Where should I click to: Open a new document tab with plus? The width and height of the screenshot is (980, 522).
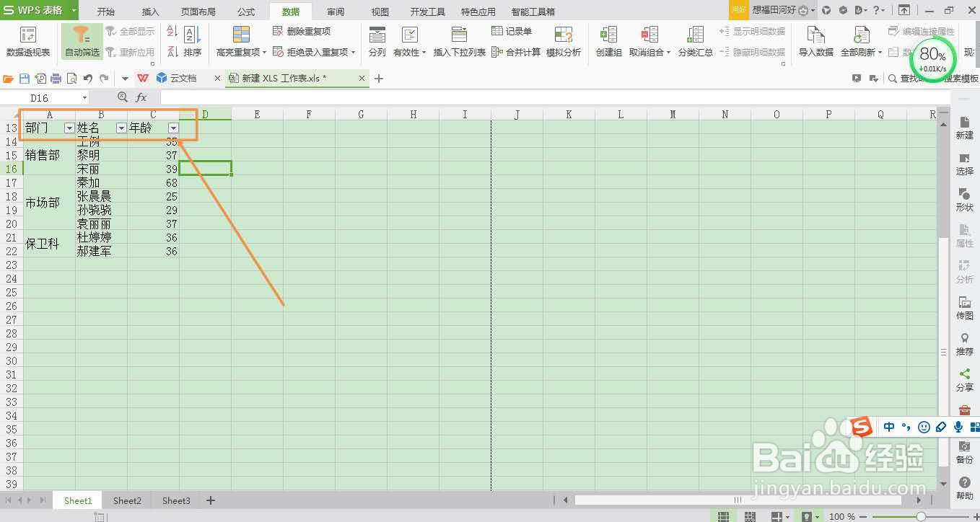(x=379, y=79)
